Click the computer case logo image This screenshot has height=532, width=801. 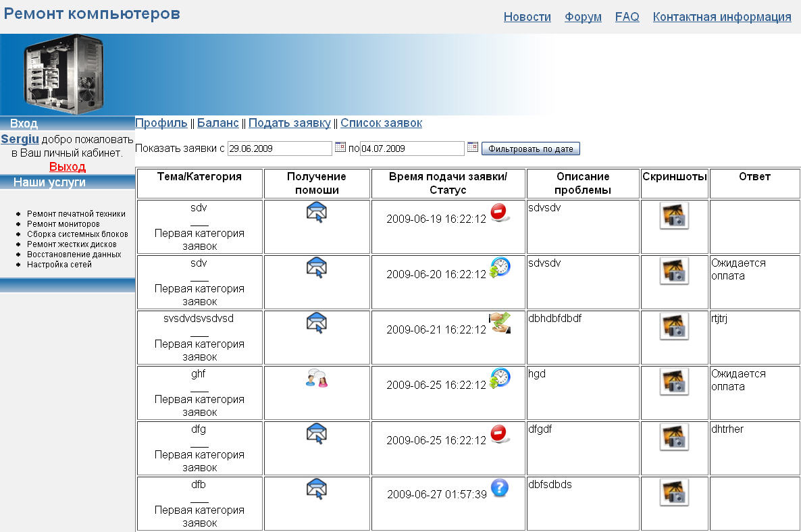coord(64,74)
